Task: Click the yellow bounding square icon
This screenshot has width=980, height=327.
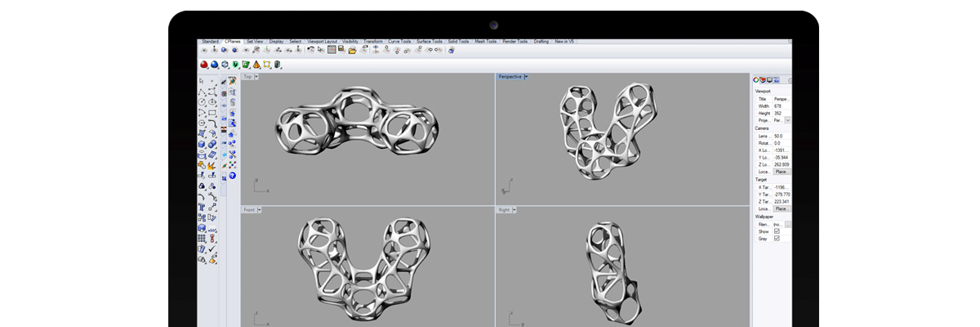Action: 266,65
